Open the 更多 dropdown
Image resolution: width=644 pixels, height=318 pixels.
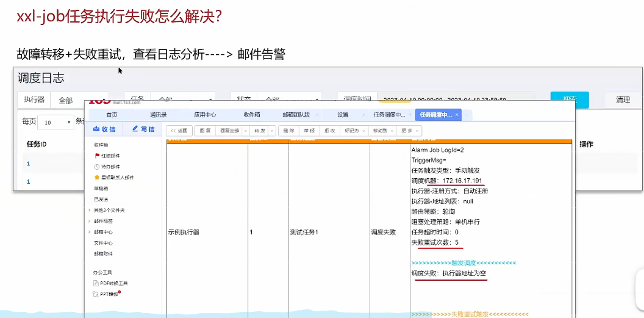[x=409, y=131]
